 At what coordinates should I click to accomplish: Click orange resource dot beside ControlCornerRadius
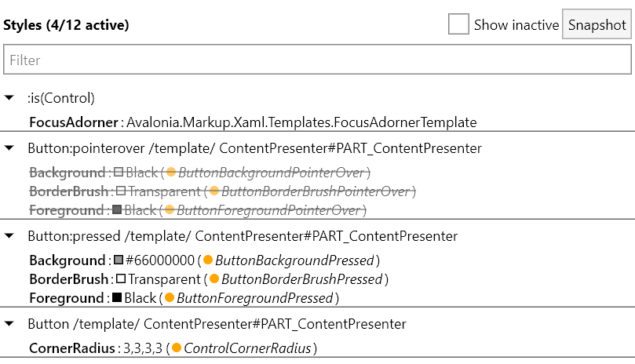pos(177,348)
